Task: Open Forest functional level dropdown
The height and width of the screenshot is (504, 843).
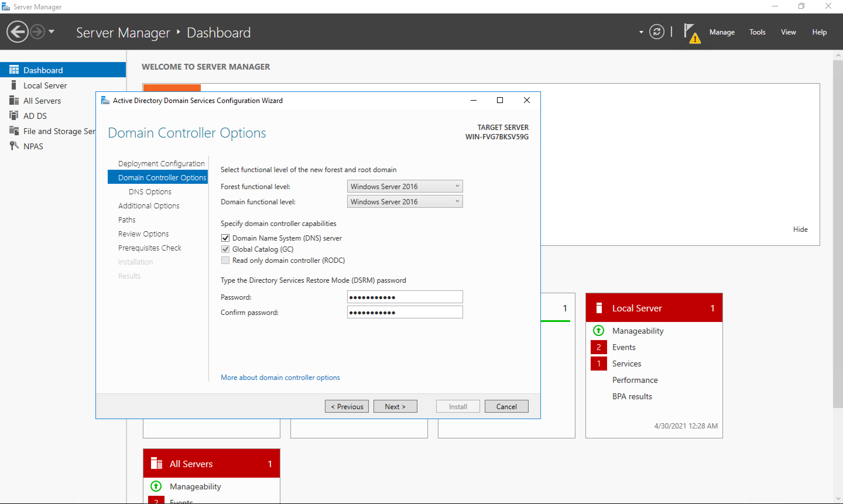Action: click(405, 186)
